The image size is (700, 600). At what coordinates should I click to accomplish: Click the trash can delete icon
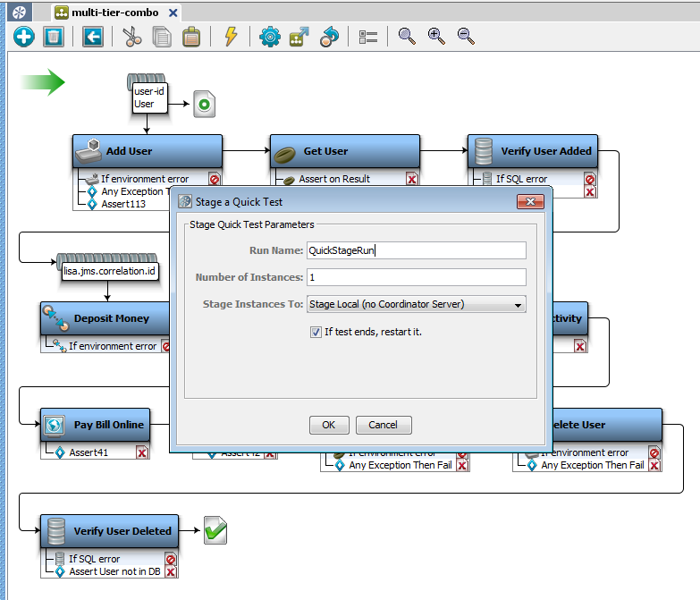click(54, 37)
